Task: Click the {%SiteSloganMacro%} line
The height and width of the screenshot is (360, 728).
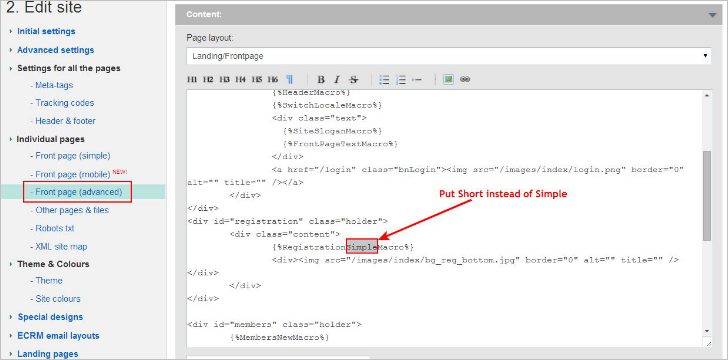Action: coord(332,131)
